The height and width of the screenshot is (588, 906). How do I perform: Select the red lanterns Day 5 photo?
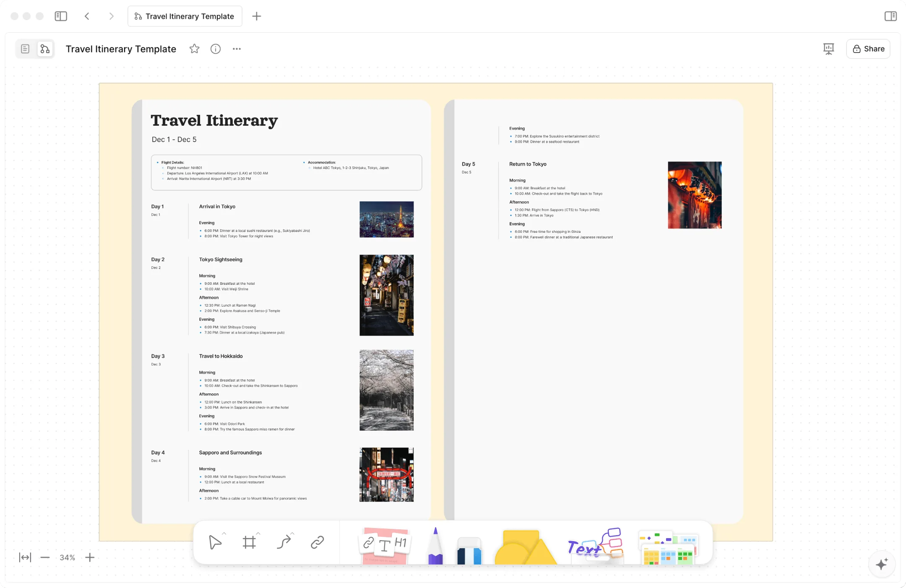(x=695, y=195)
